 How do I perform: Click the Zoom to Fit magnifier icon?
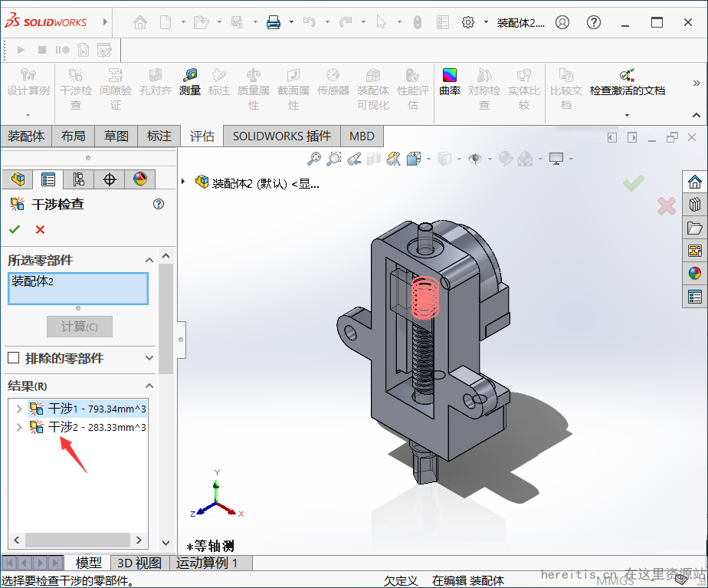click(x=314, y=159)
